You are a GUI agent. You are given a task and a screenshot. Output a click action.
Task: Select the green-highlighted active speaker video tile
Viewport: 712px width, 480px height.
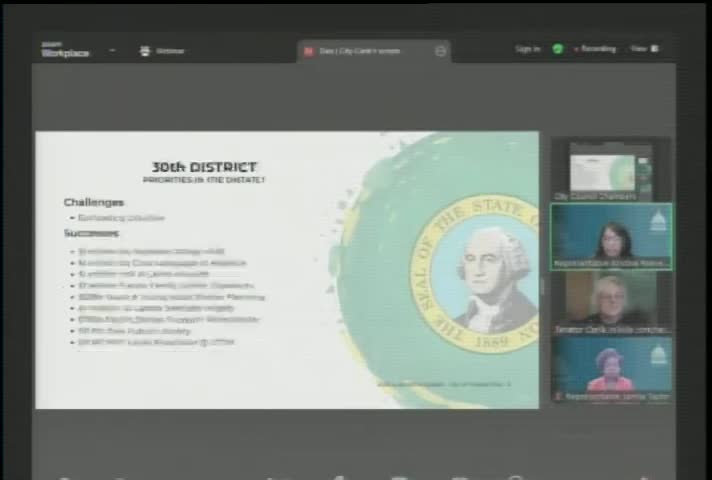[611, 237]
